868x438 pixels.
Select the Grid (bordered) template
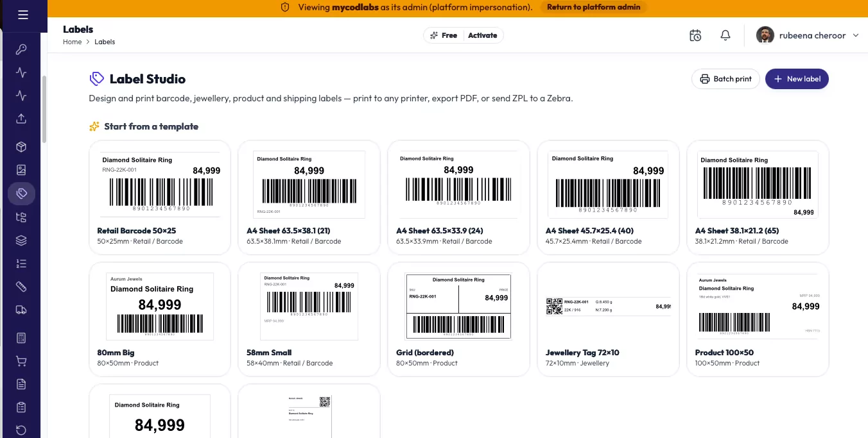458,319
